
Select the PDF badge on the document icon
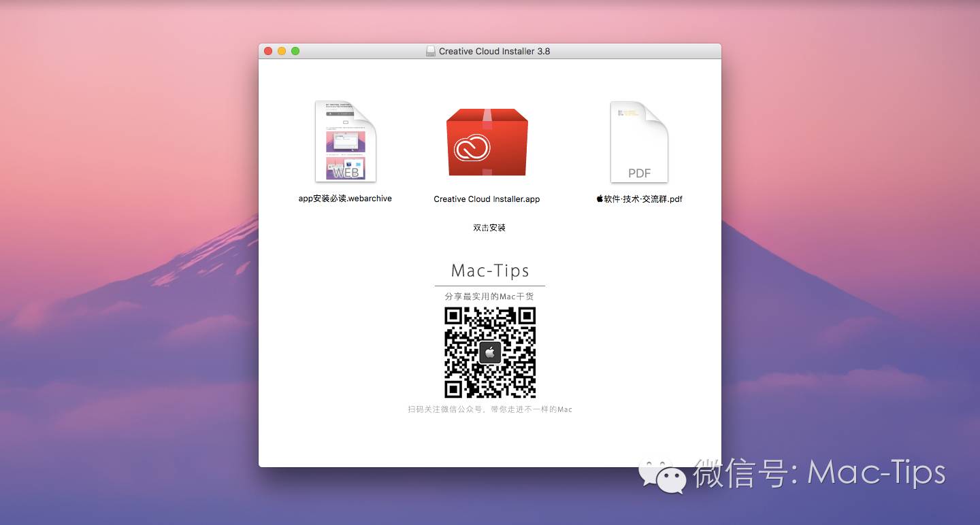pos(640,173)
